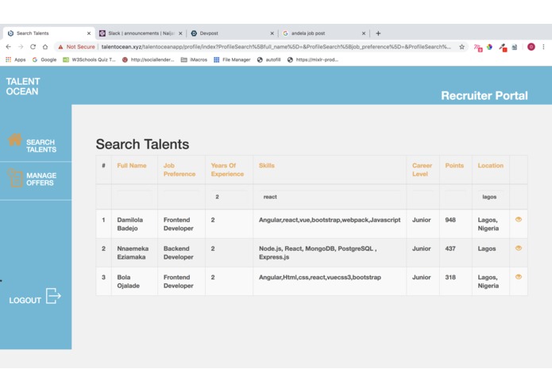Sort table by Full Name column

pyautogui.click(x=132, y=166)
